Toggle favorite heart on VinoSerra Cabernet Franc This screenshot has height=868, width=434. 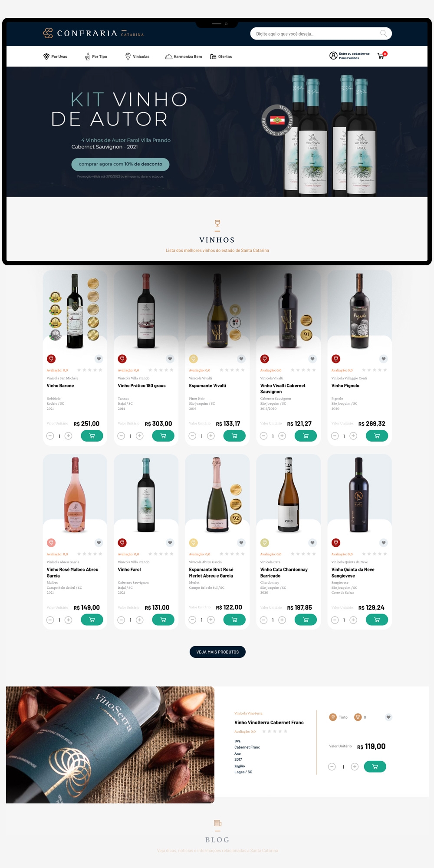coord(388,717)
